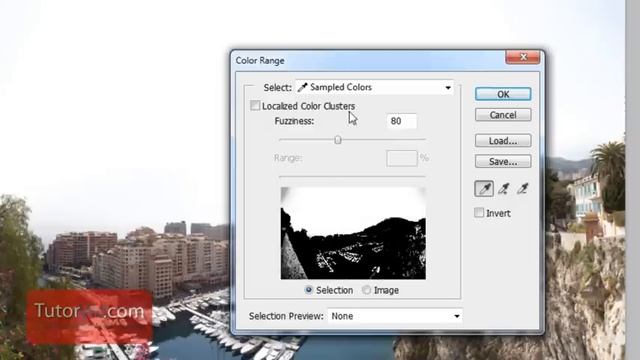
Task: Click the disabled Range percent field
Action: (x=402, y=158)
